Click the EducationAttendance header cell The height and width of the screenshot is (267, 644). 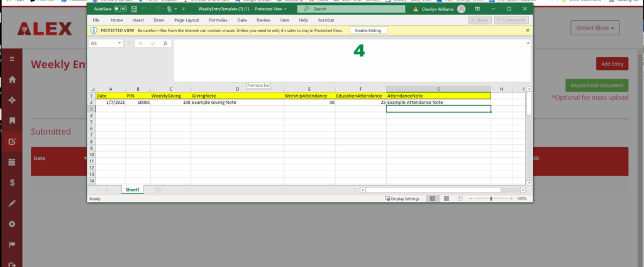pyautogui.click(x=360, y=96)
